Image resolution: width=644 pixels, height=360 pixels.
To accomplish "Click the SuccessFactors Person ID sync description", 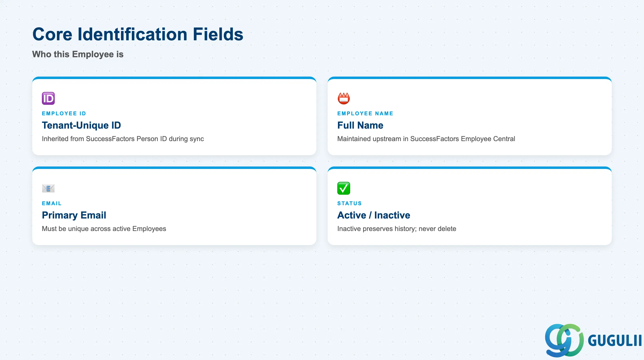I will tap(123, 139).
